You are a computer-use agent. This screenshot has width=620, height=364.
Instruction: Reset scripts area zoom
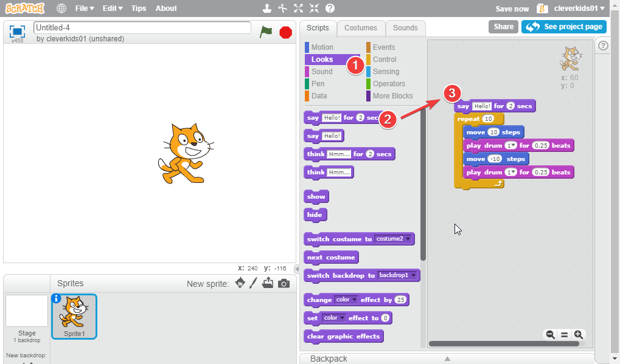coord(564,335)
